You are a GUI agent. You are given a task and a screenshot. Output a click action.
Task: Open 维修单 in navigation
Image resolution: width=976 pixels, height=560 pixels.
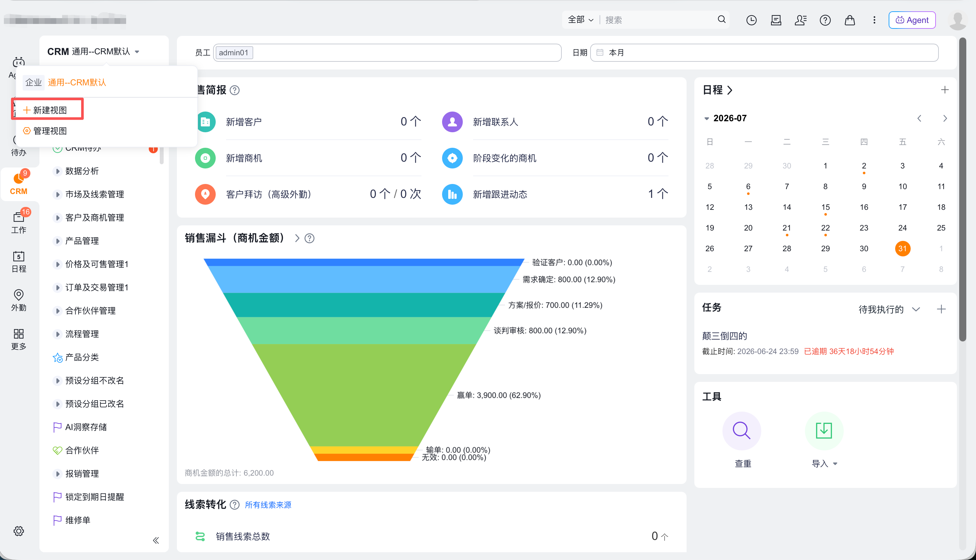[x=77, y=520]
